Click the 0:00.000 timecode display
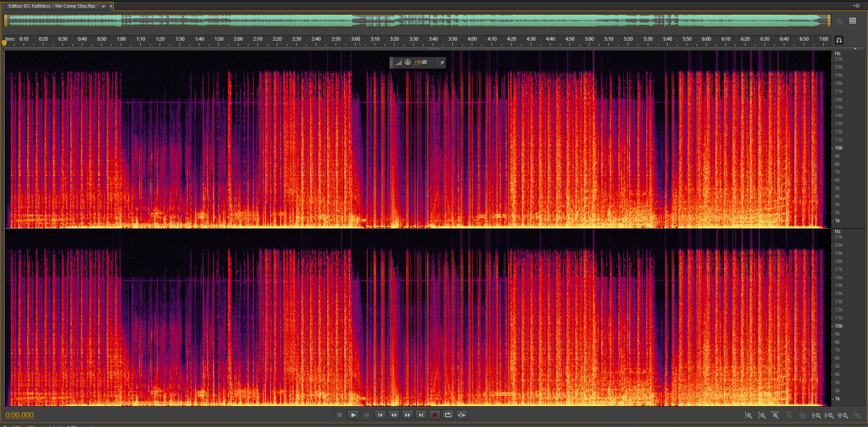 tap(19, 415)
